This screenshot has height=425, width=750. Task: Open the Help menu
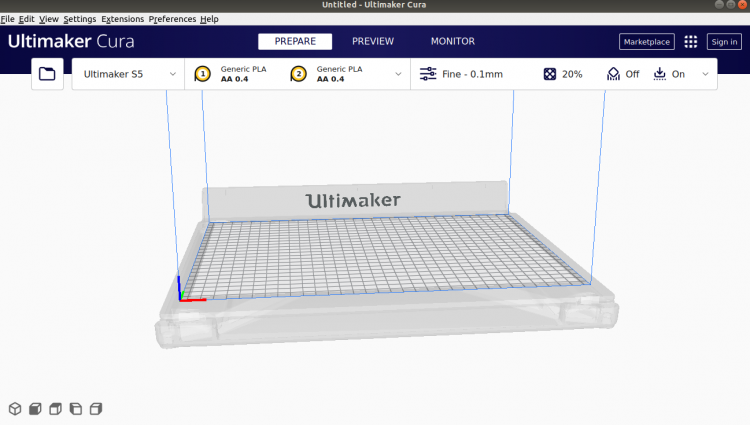pos(209,19)
